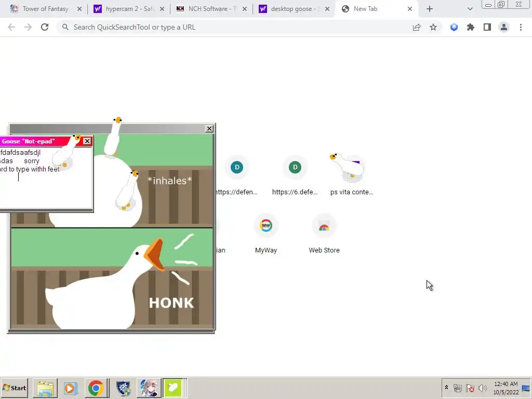Viewport: 532px width, 399px height.
Task: Open the shield security app on taskbar
Action: pyautogui.click(x=123, y=388)
